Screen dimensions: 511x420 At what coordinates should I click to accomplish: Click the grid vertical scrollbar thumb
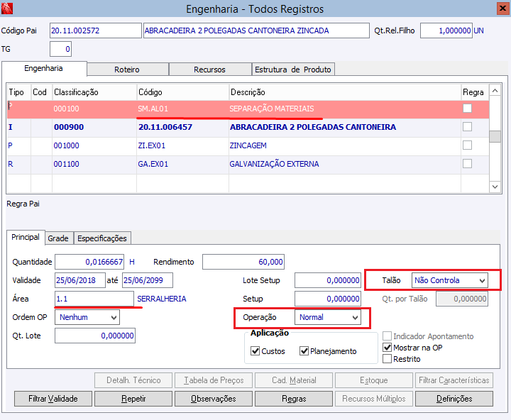(495, 136)
